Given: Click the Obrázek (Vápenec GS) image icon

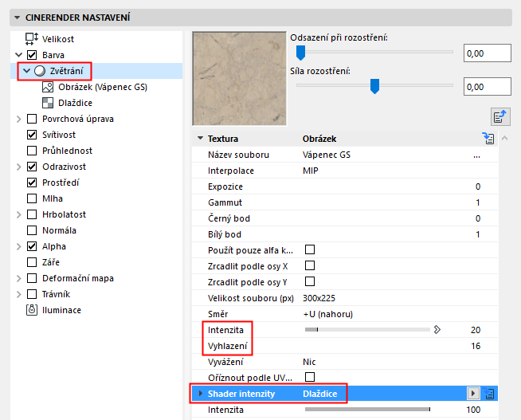Looking at the screenshot, I should [46, 87].
